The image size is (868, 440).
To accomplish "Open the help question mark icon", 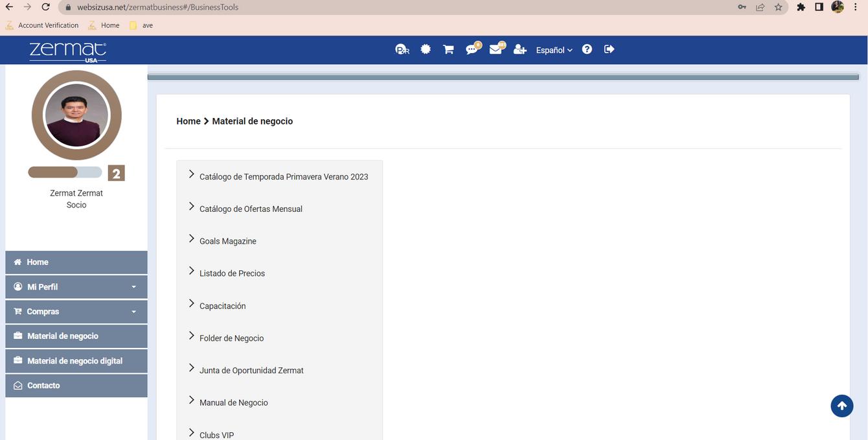I will [587, 49].
